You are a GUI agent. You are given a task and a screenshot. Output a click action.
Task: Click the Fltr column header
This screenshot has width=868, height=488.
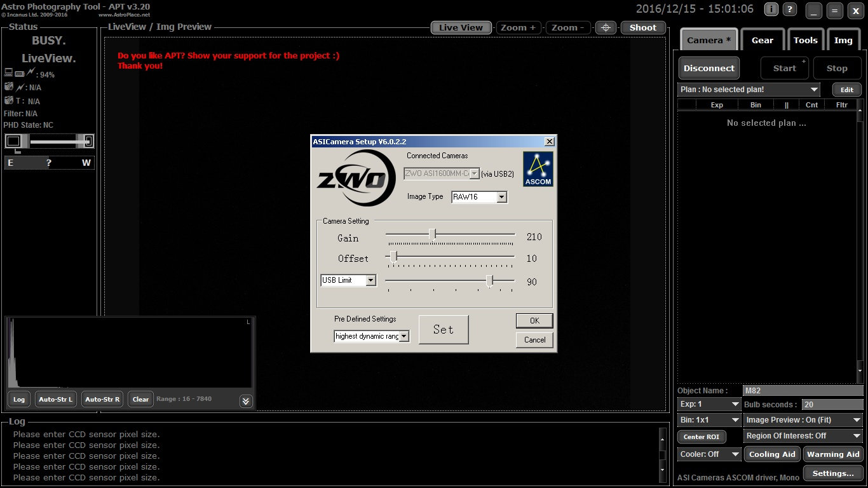pos(842,105)
